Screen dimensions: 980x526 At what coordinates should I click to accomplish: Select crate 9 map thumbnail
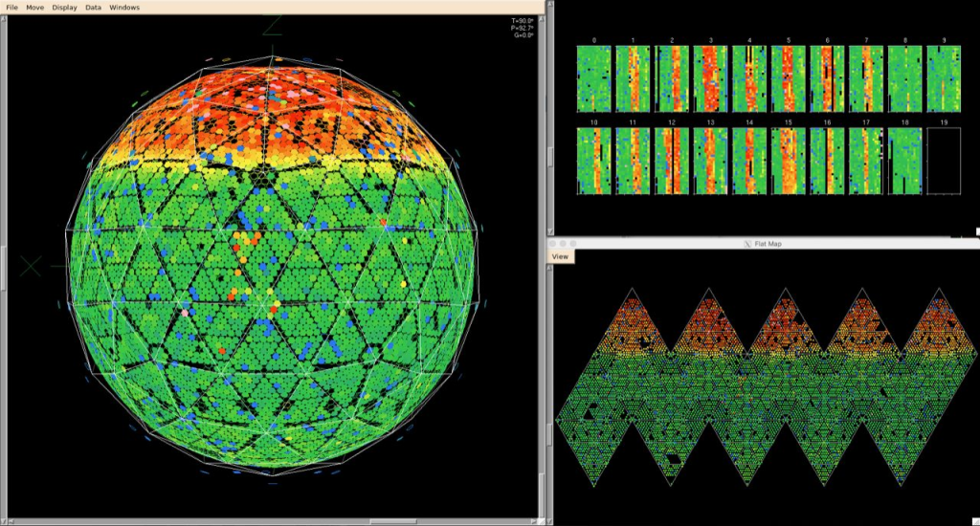coord(944,79)
